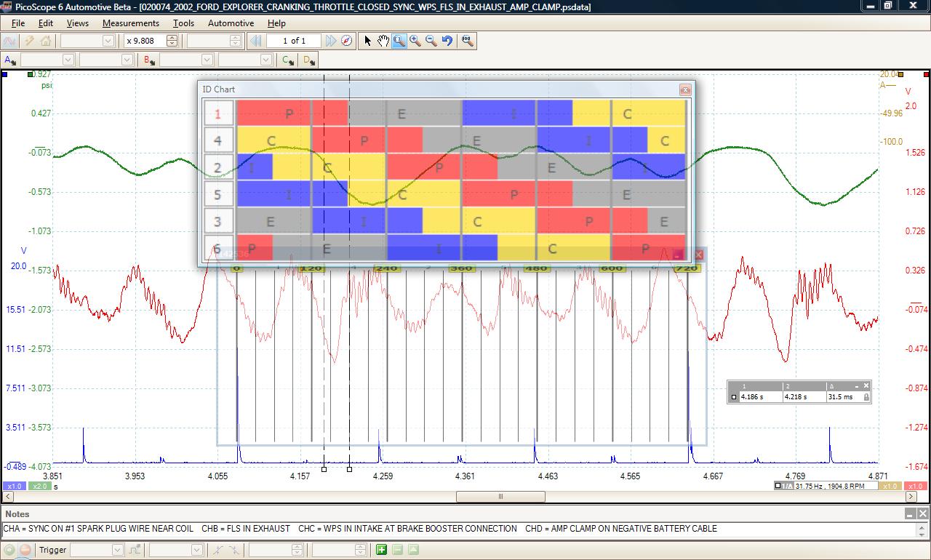Open the Help menu
The width and height of the screenshot is (931, 560).
pyautogui.click(x=276, y=23)
